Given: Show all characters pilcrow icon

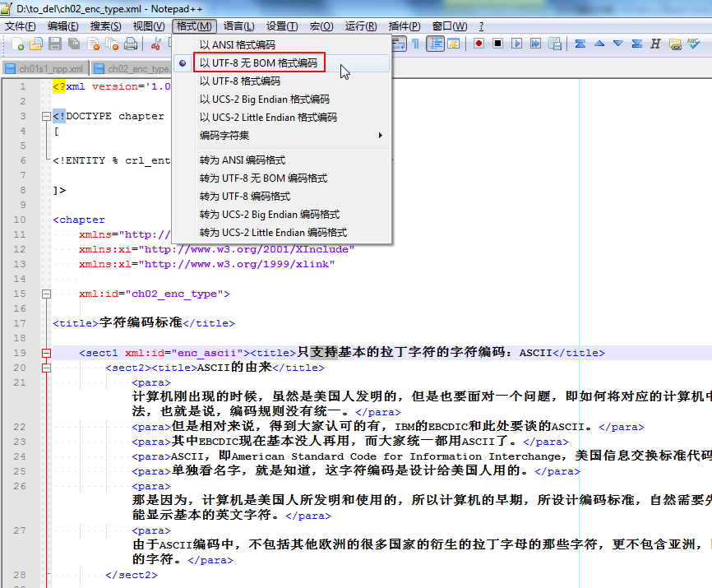Looking at the screenshot, I should 415,44.
